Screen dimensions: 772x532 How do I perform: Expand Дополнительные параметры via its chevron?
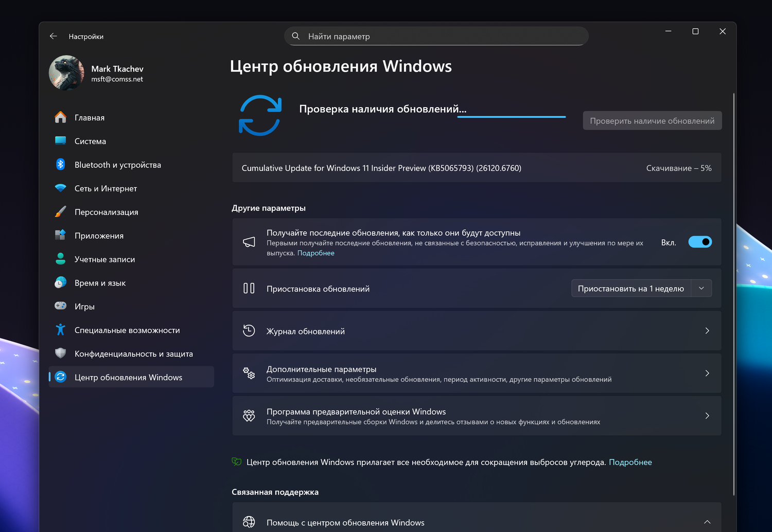[707, 374]
